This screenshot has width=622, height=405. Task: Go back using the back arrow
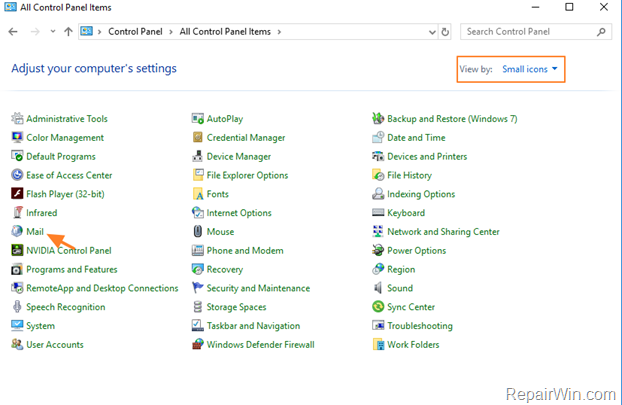click(13, 32)
